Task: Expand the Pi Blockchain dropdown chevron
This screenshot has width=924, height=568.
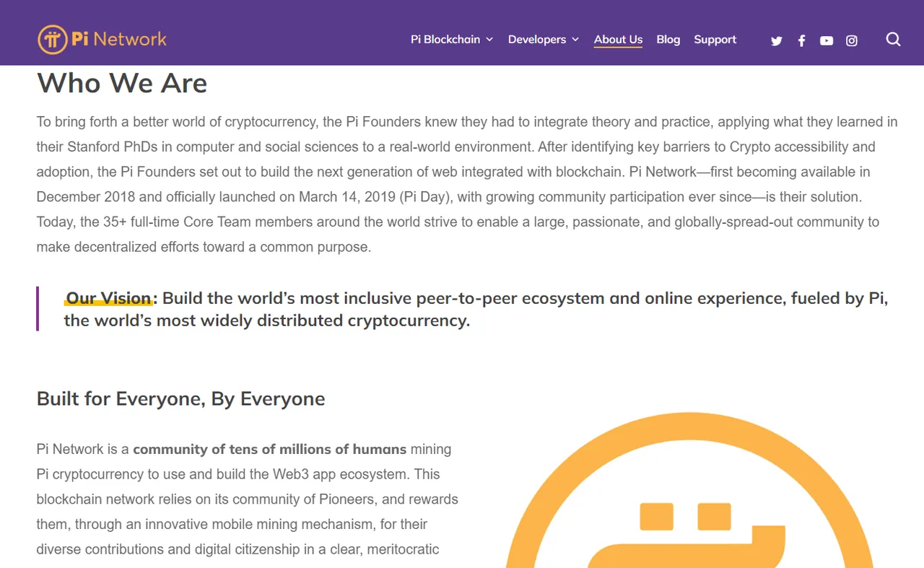Action: pyautogui.click(x=489, y=40)
